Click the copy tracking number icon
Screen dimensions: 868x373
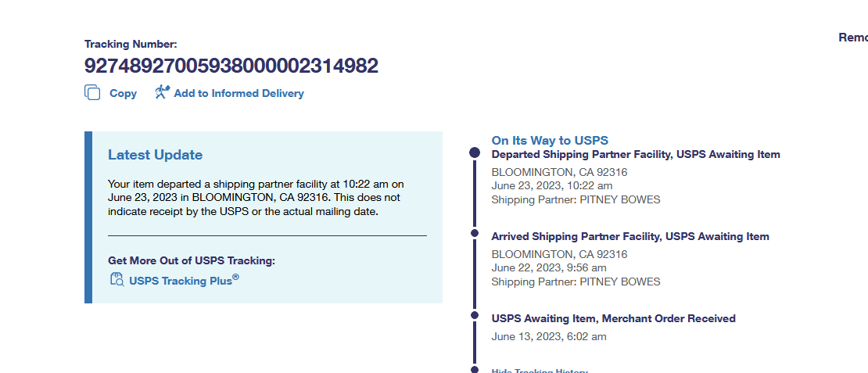[92, 92]
